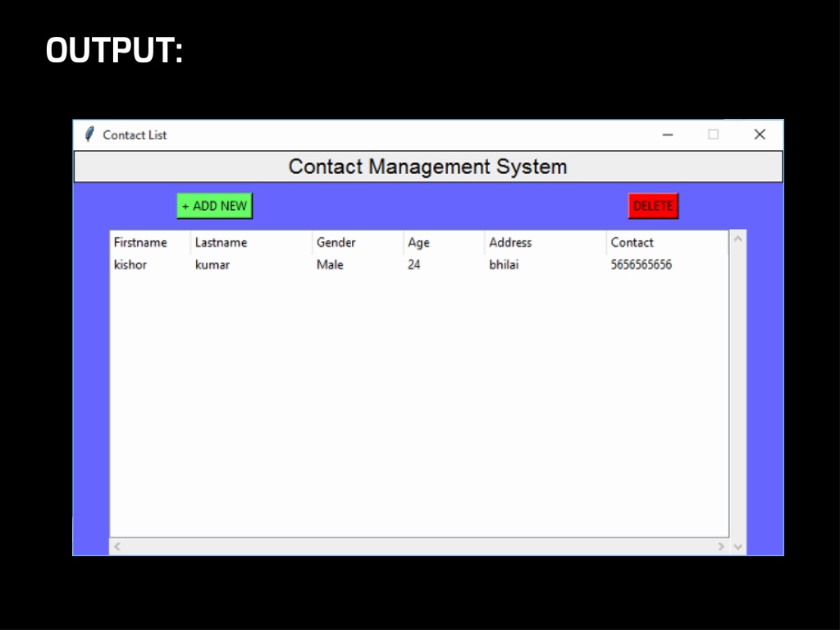Click the age value 24
Image resolution: width=840 pixels, height=630 pixels.
(x=414, y=265)
